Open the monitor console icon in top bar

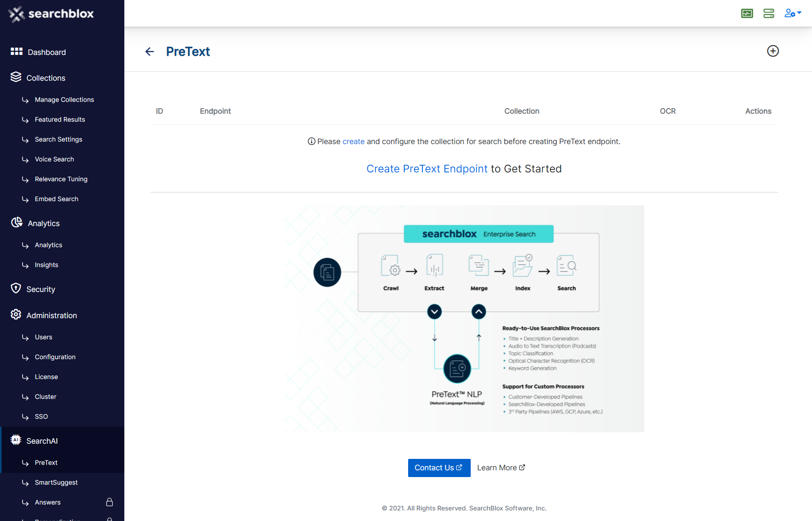[747, 14]
